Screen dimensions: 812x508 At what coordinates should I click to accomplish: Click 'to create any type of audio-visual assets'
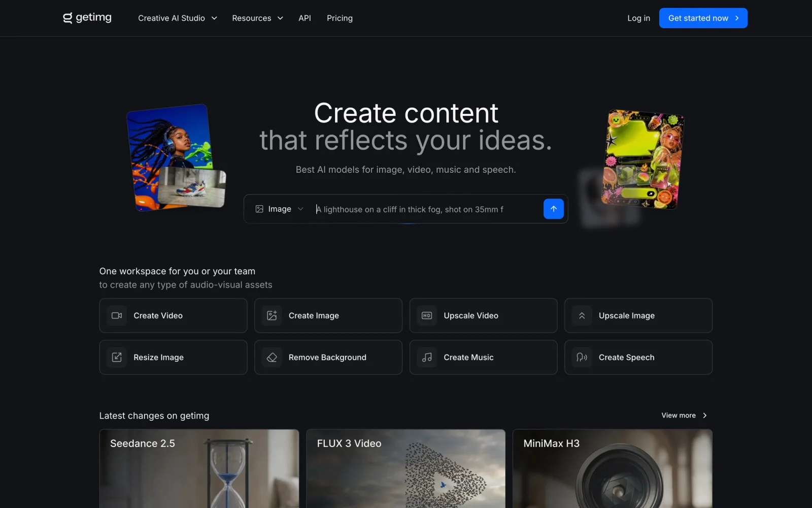coord(186,285)
